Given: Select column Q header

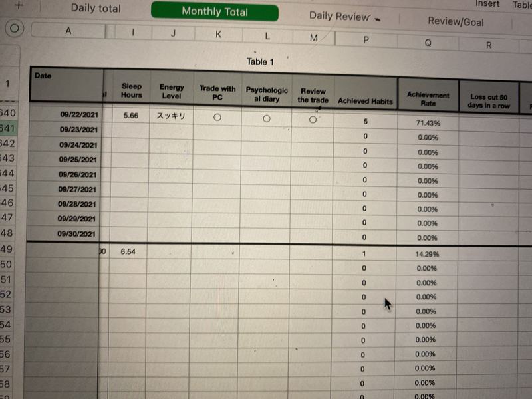Looking at the screenshot, I should tap(428, 42).
